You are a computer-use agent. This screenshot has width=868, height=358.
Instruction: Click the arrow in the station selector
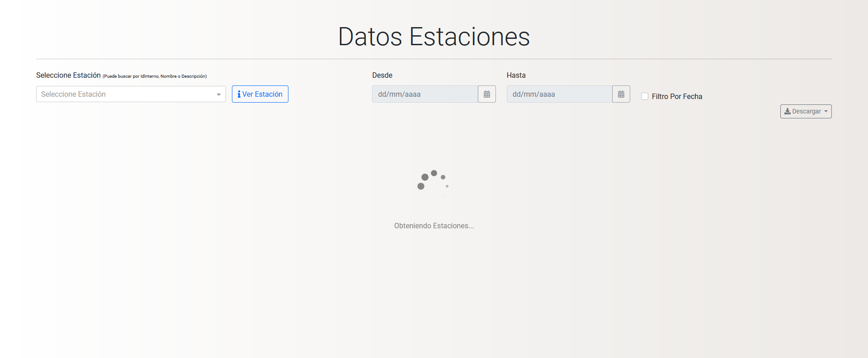219,94
